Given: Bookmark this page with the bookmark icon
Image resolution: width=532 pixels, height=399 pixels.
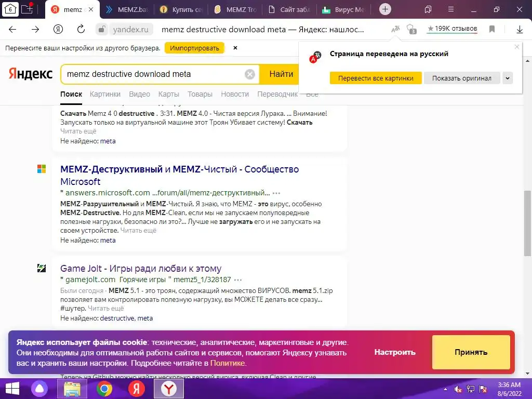Looking at the screenshot, I should pos(492,29).
